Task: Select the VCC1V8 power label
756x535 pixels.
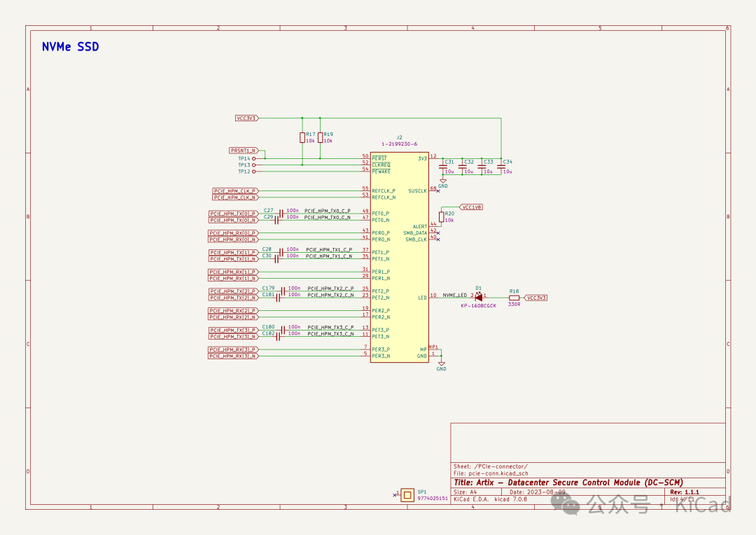Action: coord(471,207)
